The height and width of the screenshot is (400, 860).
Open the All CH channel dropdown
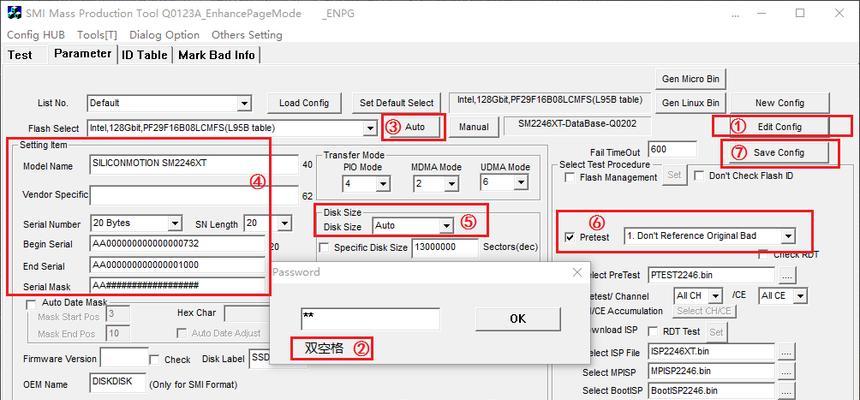click(x=715, y=296)
